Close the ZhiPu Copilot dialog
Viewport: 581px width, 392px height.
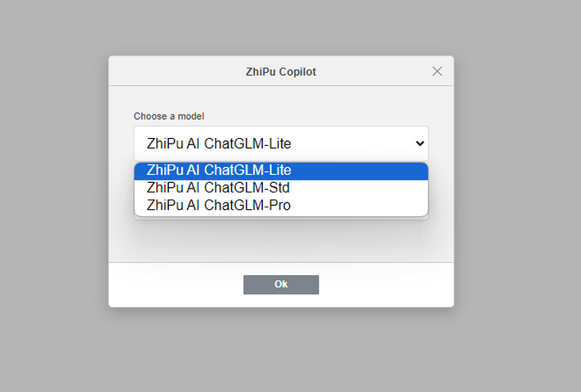[437, 71]
